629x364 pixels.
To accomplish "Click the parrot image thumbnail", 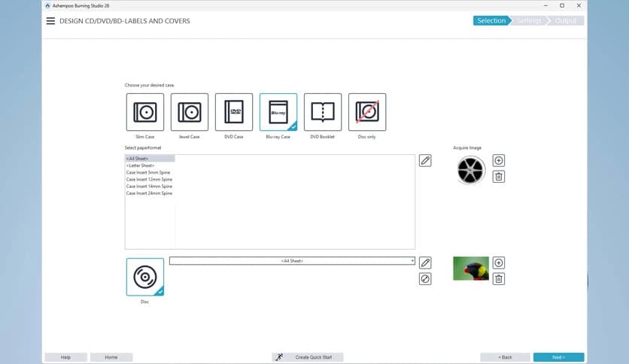I will pyautogui.click(x=471, y=268).
